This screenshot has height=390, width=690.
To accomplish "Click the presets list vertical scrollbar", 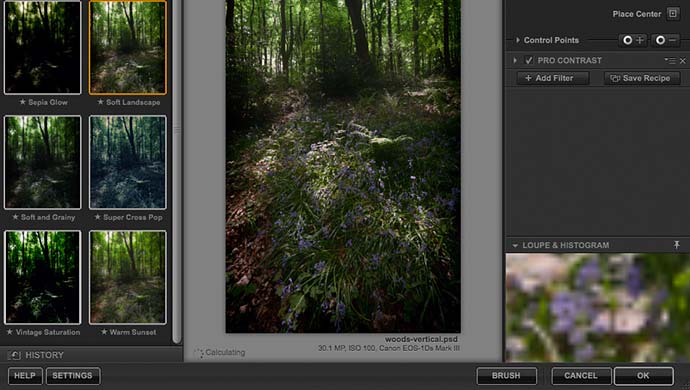I will (x=177, y=172).
